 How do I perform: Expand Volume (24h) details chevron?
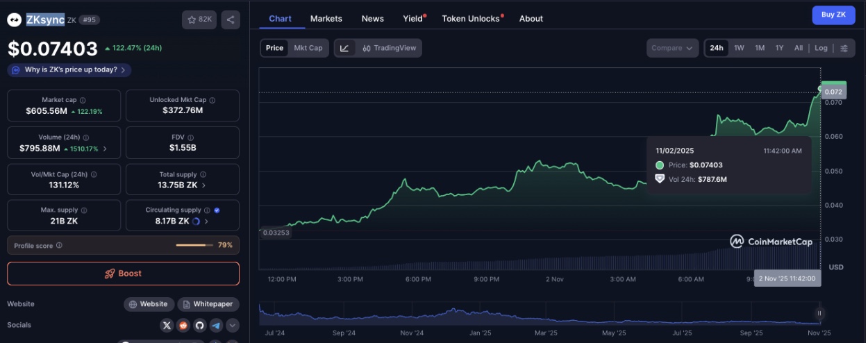tap(106, 149)
